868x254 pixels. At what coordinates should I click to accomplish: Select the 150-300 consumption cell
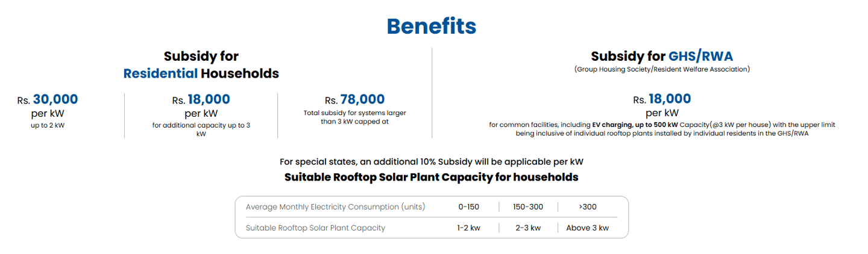528,207
